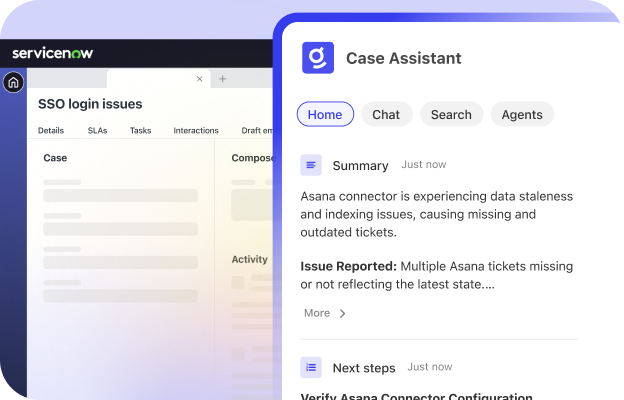Click 'Verify Asana Connector Configuration' text
Screen dimensions: 624x400
416,396
